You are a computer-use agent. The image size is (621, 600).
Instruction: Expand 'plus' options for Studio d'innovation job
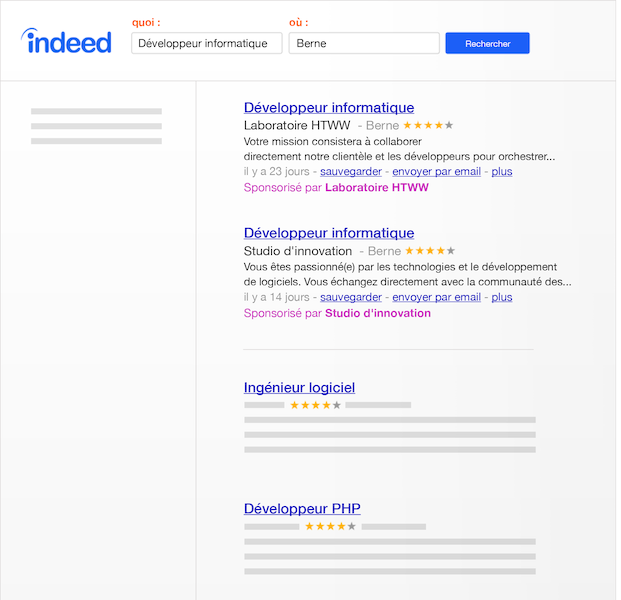pos(502,297)
